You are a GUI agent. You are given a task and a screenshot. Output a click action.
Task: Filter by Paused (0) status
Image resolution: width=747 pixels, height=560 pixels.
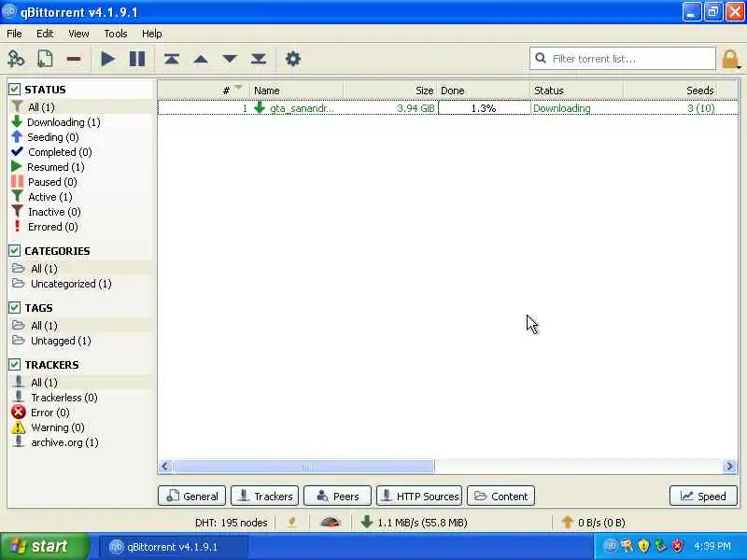point(44,182)
